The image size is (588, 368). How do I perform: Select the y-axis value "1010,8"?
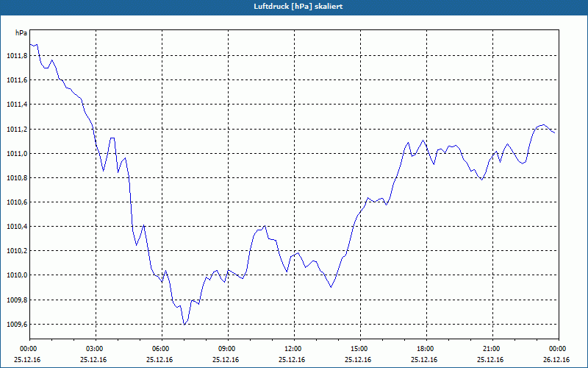pyautogui.click(x=17, y=178)
